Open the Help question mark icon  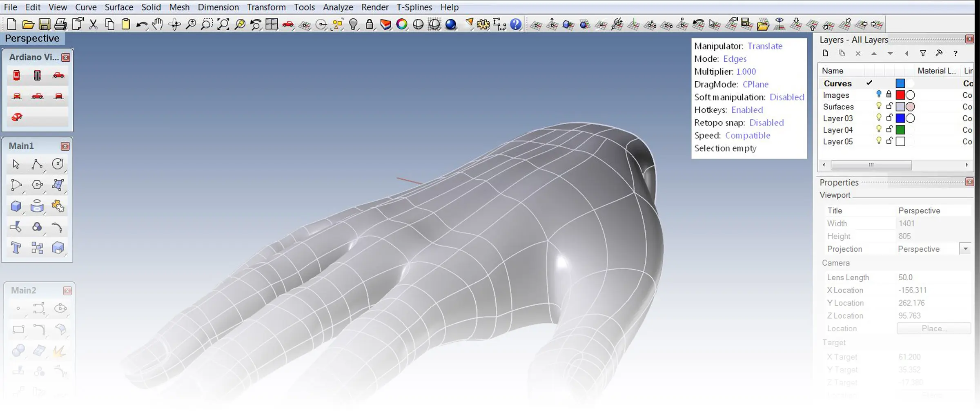(516, 25)
